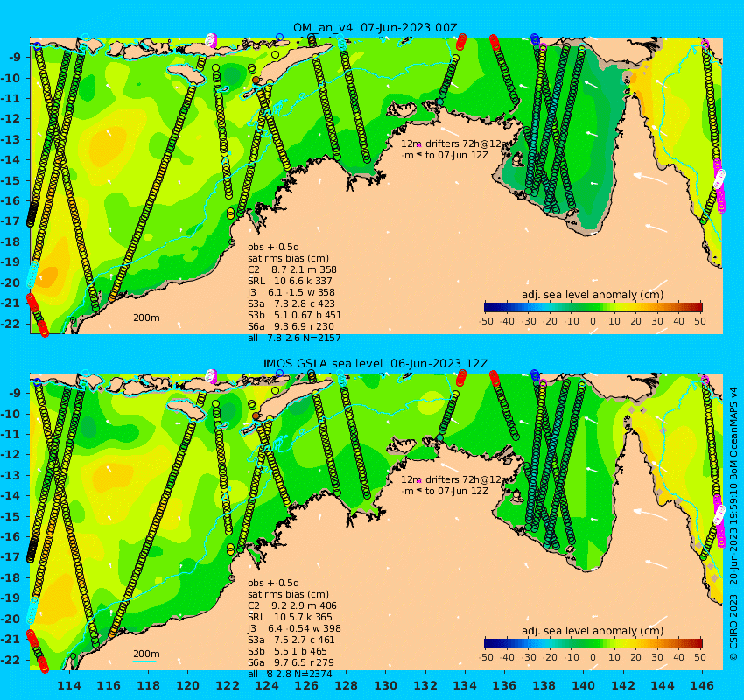Click the vertical '© CSIRO 2023 BoM OceanMAPS v4' credit
Image resolution: width=744 pixels, height=700 pixels.
pos(733,524)
